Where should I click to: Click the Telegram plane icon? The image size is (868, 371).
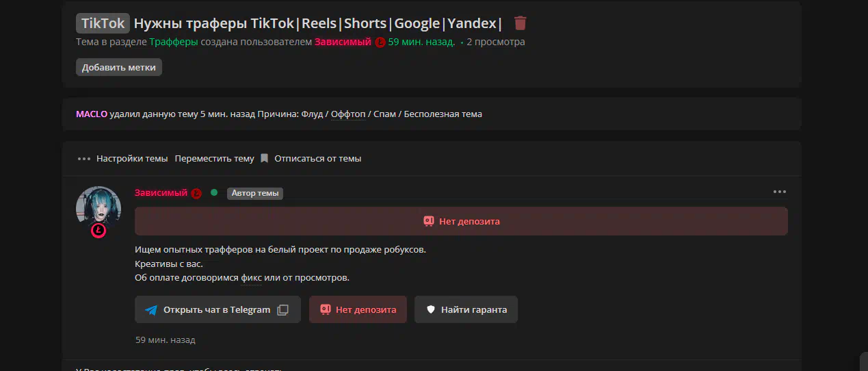(151, 309)
